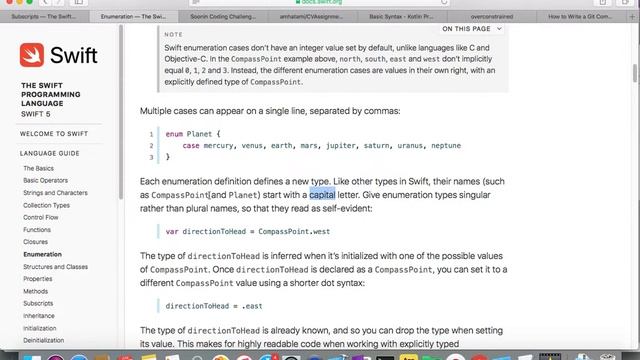The height and width of the screenshot is (360, 640).
Task: Go to The Basics chapter
Action: point(38,168)
